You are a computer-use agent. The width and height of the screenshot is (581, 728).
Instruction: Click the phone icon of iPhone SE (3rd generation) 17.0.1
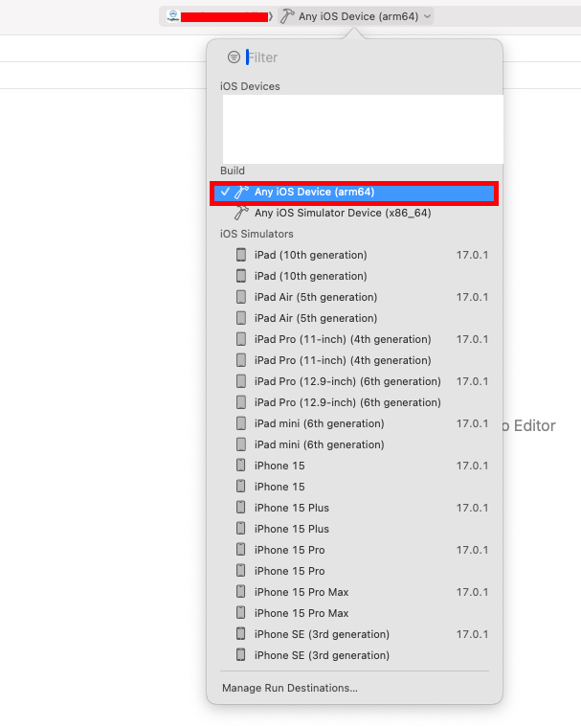241,634
